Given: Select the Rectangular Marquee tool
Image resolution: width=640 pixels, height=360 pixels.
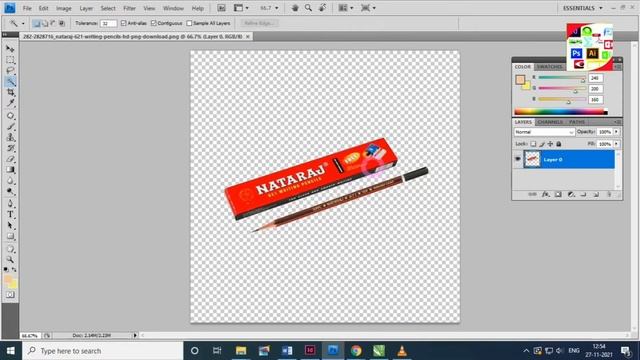Looking at the screenshot, I should (10, 60).
